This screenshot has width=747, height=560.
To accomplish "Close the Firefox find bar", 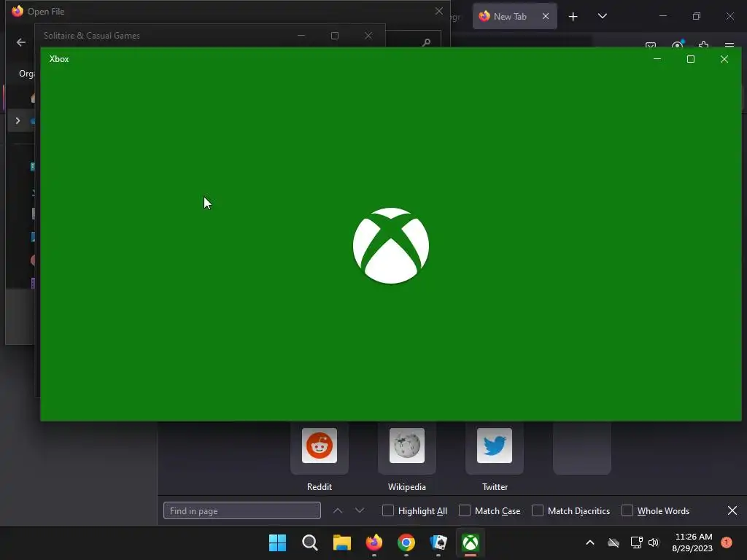I will pos(732,510).
